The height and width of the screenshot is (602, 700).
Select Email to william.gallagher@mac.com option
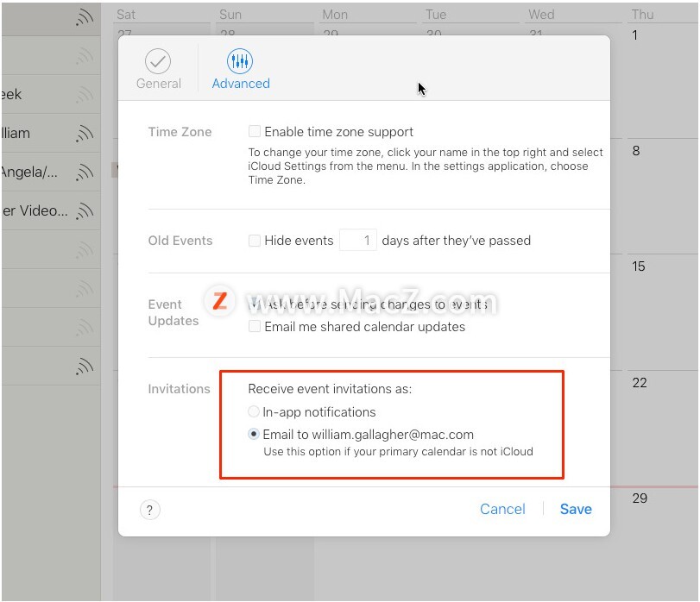click(254, 434)
